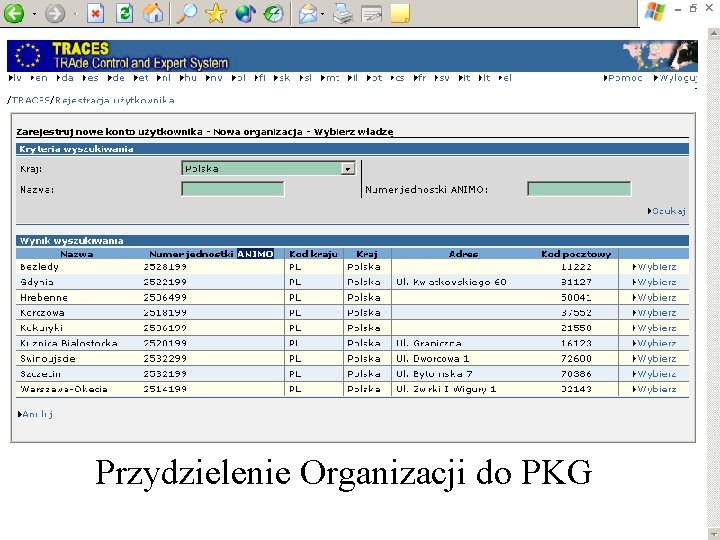Image resolution: width=720 pixels, height=540 pixels.
Task: Expand the Mail icon dropdown arrow
Action: 322,14
